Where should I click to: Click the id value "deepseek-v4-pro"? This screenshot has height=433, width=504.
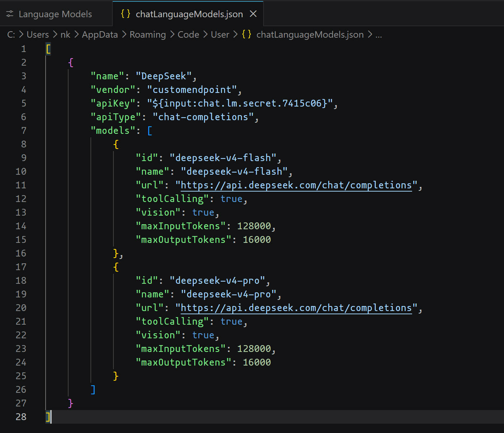click(x=218, y=281)
